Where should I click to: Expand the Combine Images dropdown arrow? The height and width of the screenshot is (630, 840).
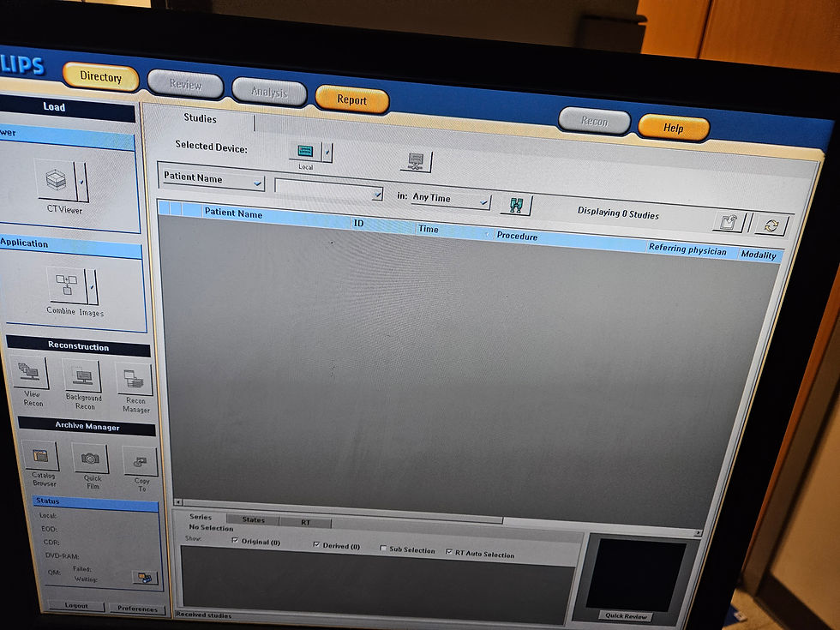click(x=93, y=287)
